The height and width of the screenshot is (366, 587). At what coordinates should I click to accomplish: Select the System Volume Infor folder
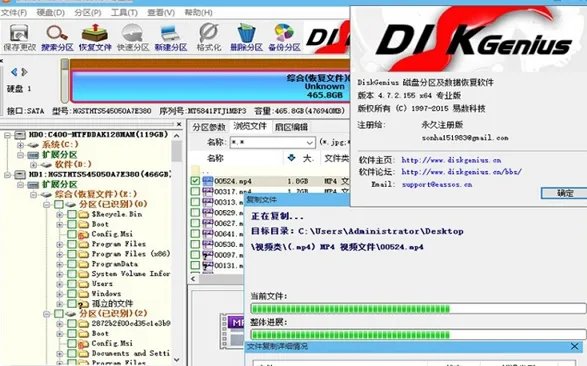click(x=131, y=274)
